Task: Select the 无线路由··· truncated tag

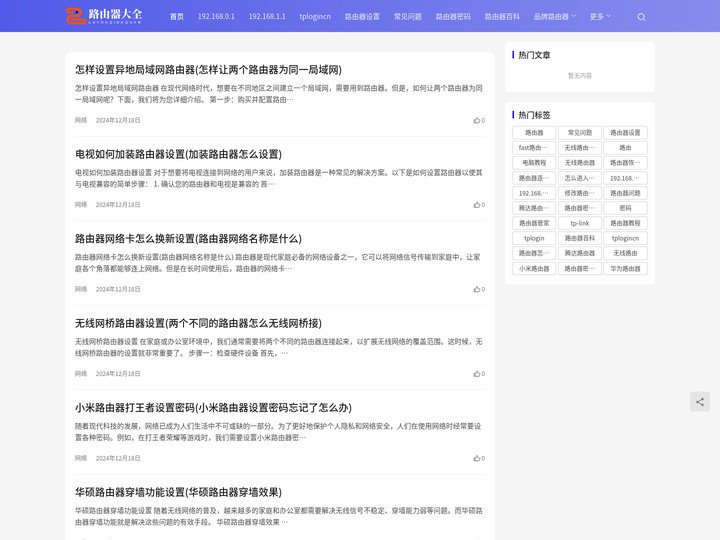Action: [x=579, y=148]
